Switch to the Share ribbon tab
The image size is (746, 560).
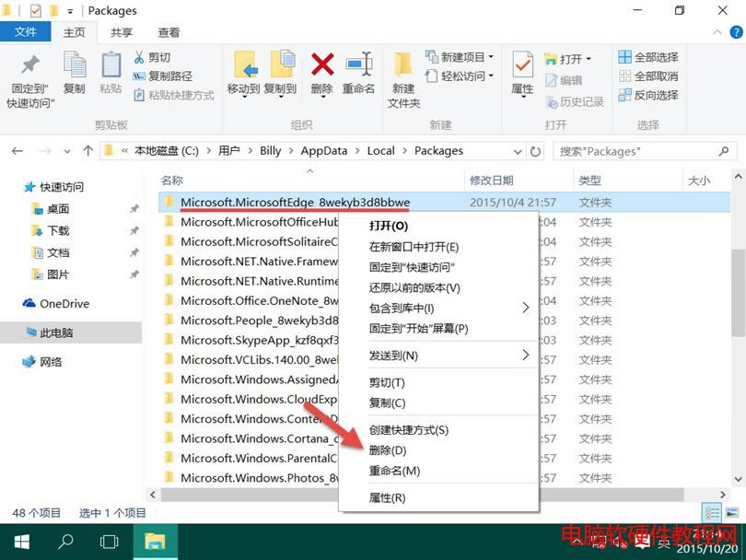pyautogui.click(x=122, y=32)
